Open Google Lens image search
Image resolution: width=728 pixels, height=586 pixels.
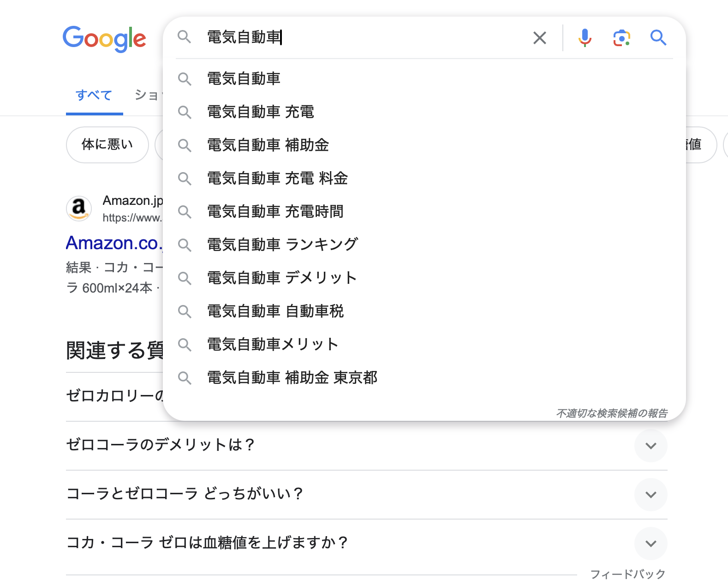[x=621, y=38]
